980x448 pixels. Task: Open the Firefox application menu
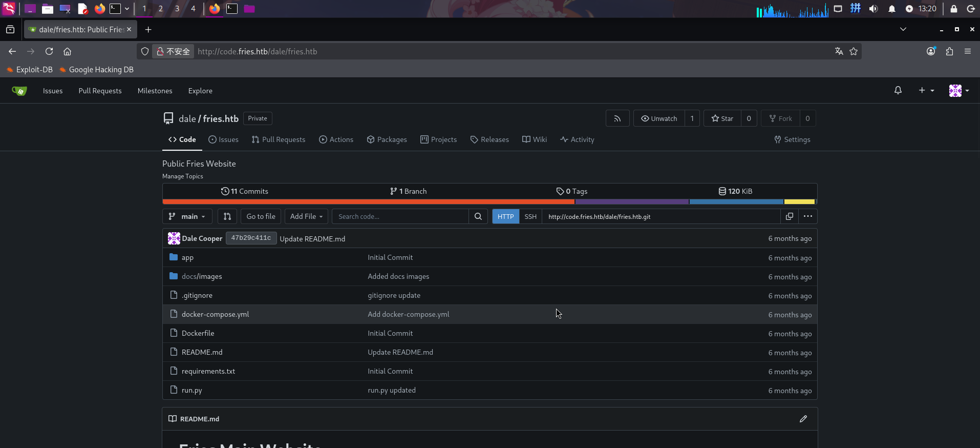click(968, 51)
